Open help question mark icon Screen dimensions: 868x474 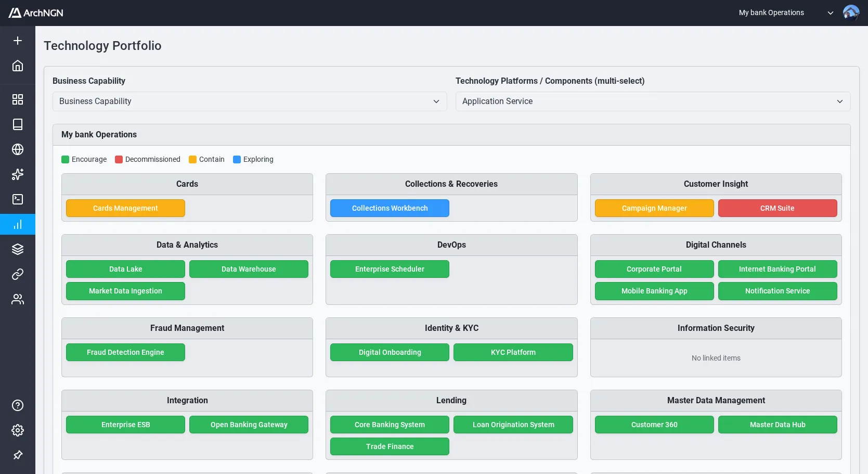click(18, 405)
